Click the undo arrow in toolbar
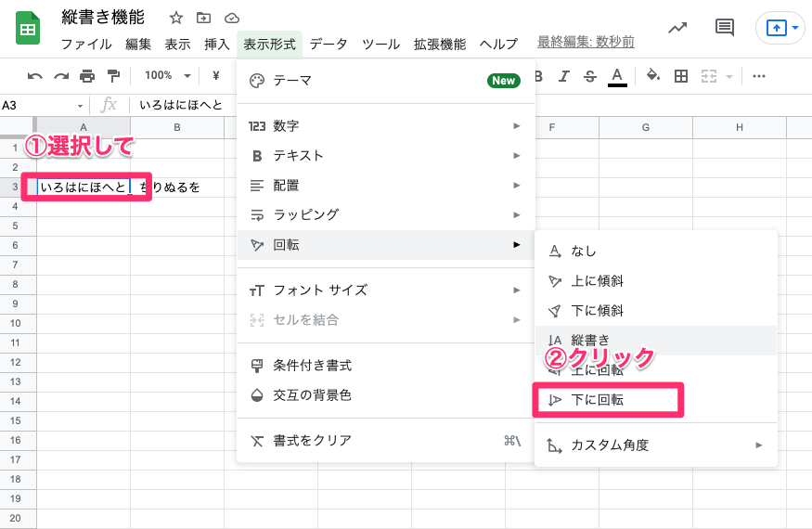 (35, 76)
